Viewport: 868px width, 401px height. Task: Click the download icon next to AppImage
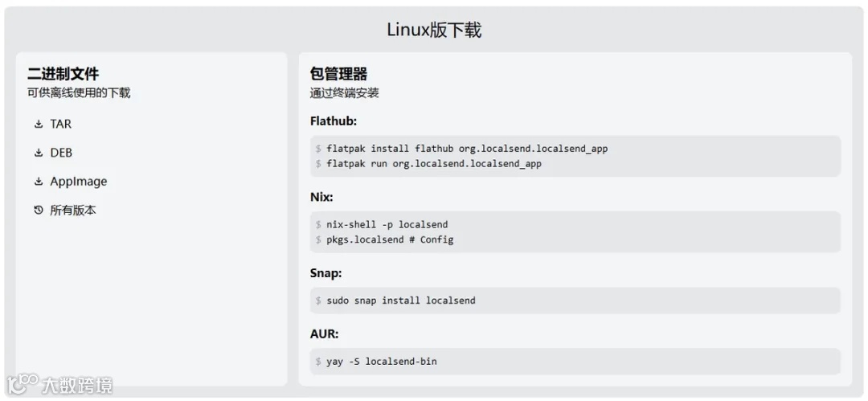(x=38, y=182)
